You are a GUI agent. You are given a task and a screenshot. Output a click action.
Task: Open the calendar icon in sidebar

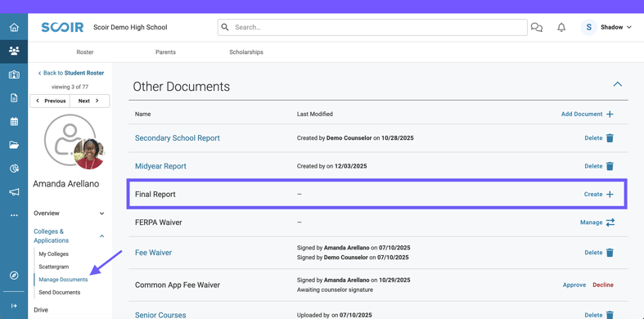tap(14, 122)
